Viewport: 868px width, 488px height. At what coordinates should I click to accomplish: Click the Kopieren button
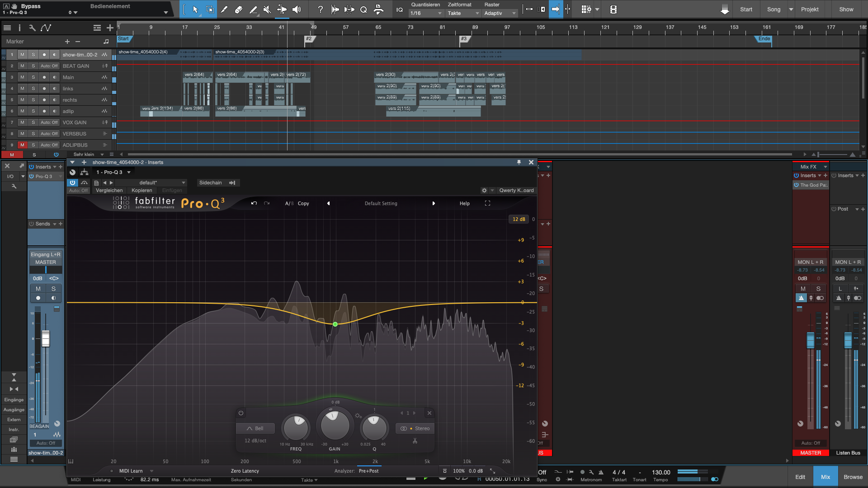pyautogui.click(x=142, y=190)
